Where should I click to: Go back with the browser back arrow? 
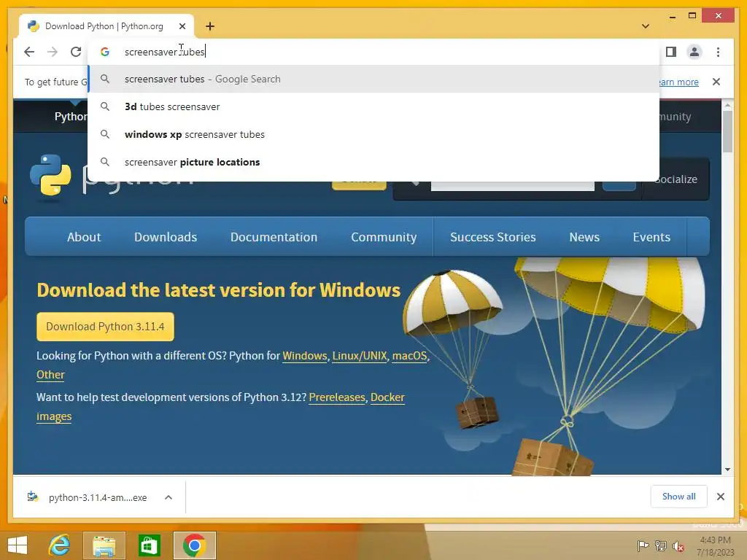[29, 52]
